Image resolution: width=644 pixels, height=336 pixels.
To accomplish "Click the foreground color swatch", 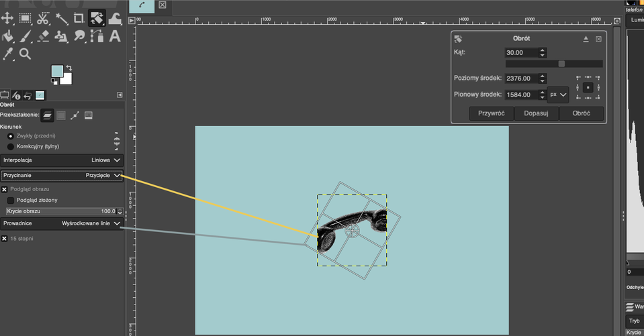I will click(x=57, y=71).
